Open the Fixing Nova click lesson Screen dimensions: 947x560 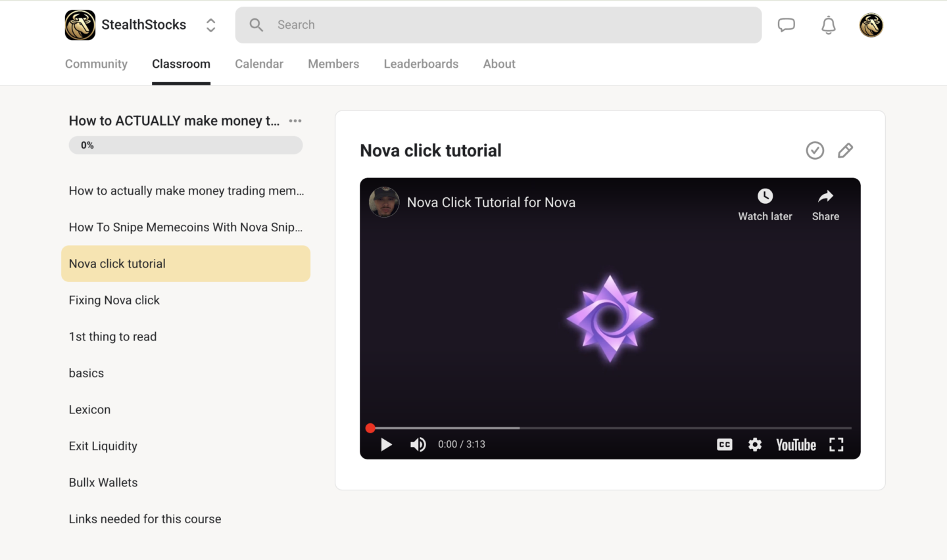(x=114, y=300)
